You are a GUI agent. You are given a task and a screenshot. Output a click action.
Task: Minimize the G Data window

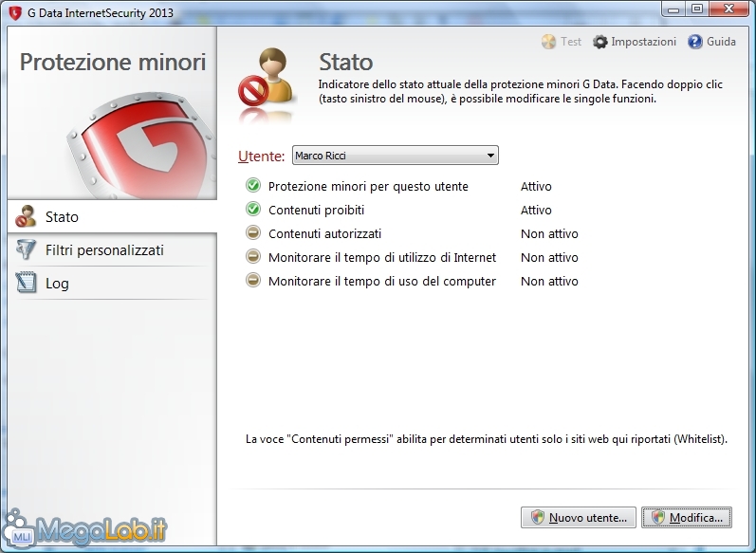coord(674,9)
